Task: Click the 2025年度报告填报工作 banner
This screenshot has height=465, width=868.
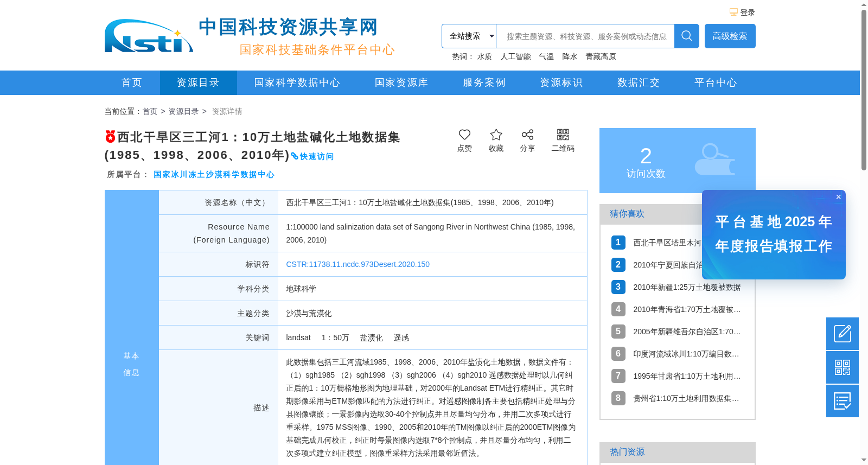Action: point(774,234)
